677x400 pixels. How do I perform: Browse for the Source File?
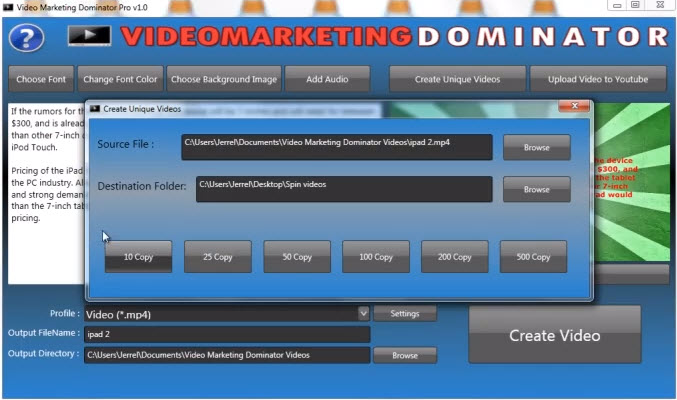pos(537,147)
